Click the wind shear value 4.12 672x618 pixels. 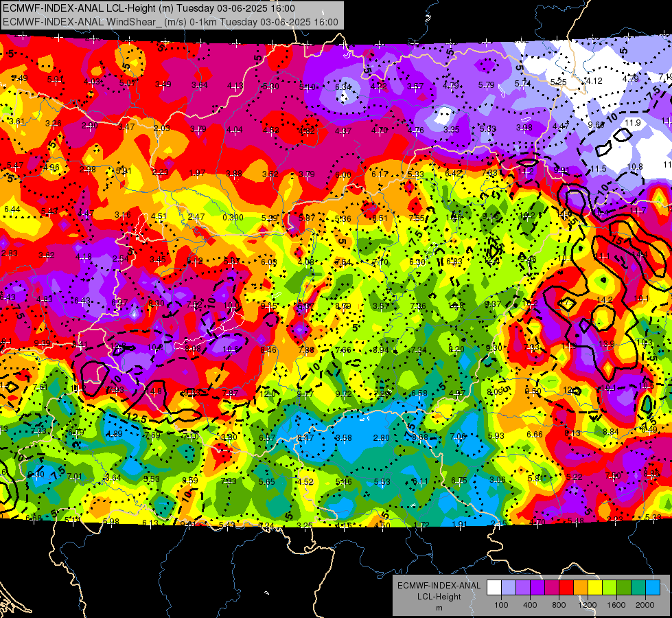click(594, 80)
